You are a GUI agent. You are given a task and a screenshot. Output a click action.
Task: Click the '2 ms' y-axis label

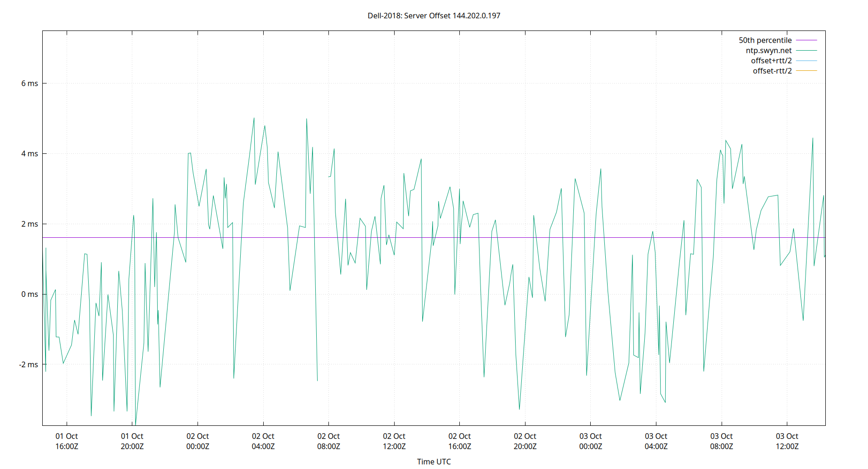(x=30, y=224)
